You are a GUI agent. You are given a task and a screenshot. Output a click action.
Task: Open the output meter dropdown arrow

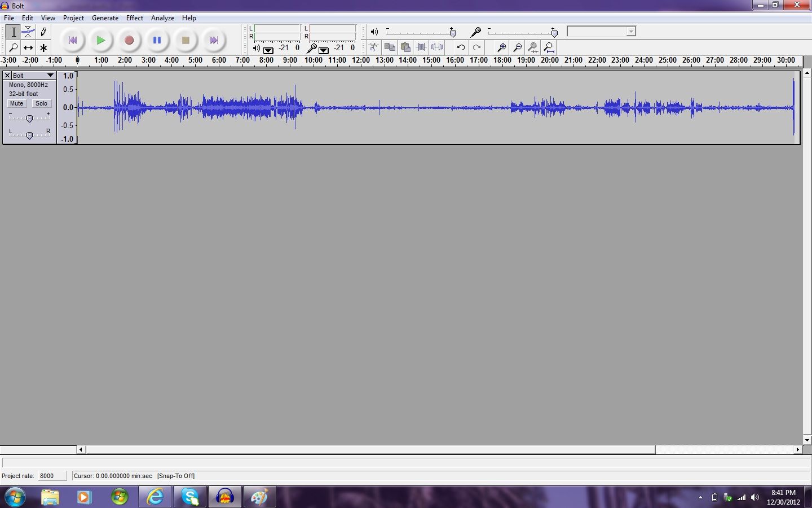point(267,50)
